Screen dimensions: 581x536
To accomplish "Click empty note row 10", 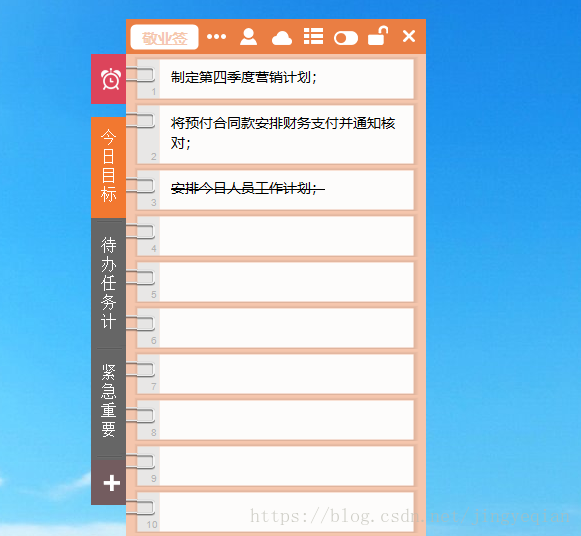I will [275, 512].
